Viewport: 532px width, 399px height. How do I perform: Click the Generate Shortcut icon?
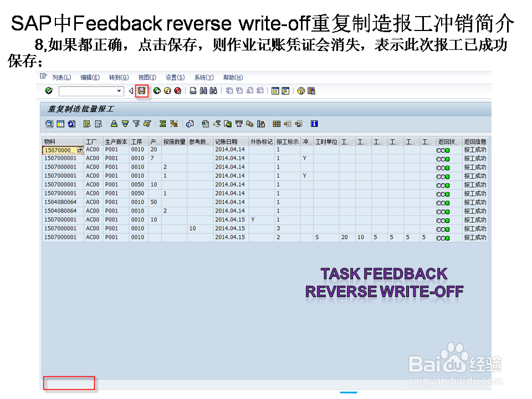285,90
